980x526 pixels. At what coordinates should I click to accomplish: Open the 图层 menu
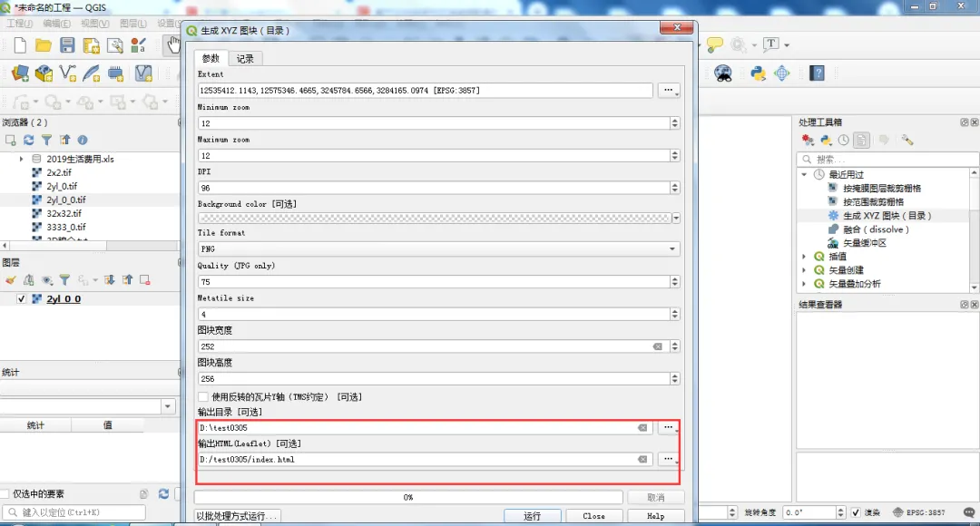(132, 23)
